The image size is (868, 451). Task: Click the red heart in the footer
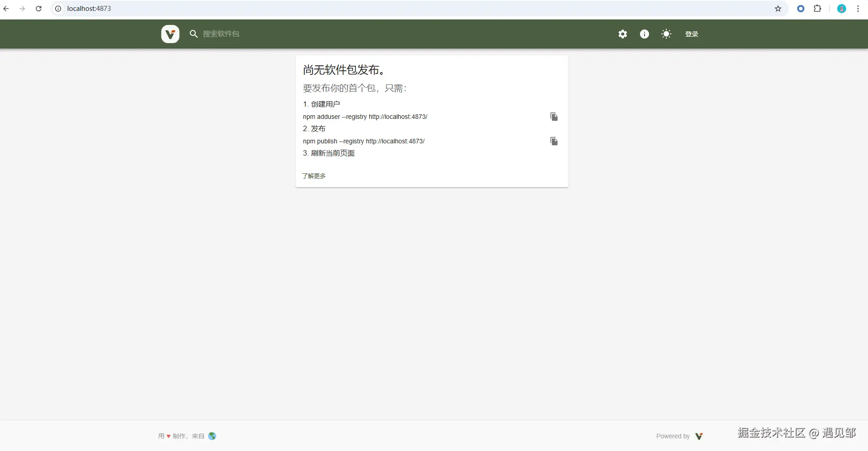pos(169,436)
